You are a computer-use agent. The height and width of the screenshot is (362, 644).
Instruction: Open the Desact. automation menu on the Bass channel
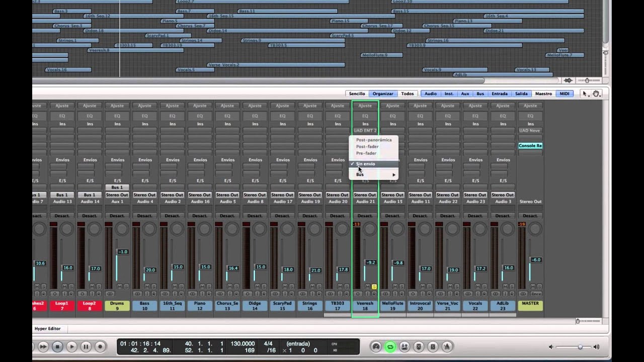pos(145,216)
